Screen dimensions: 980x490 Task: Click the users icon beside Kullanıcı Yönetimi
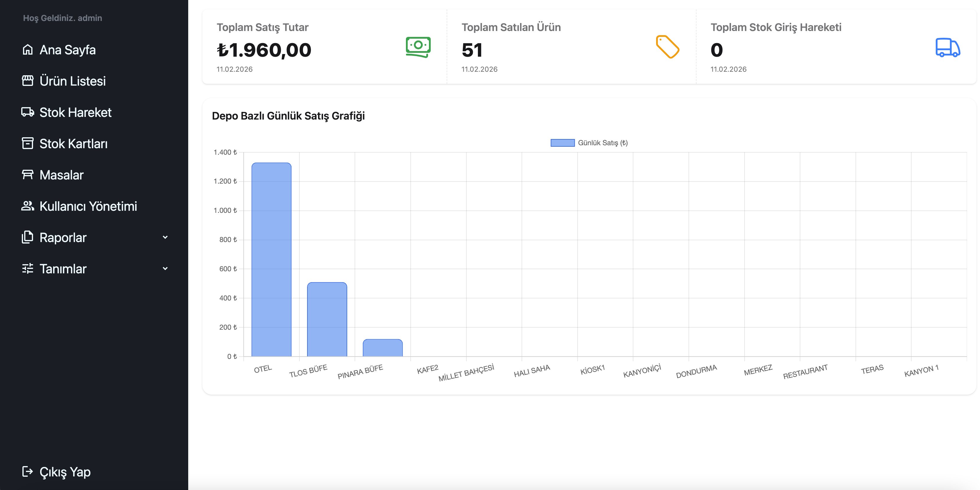tap(27, 206)
